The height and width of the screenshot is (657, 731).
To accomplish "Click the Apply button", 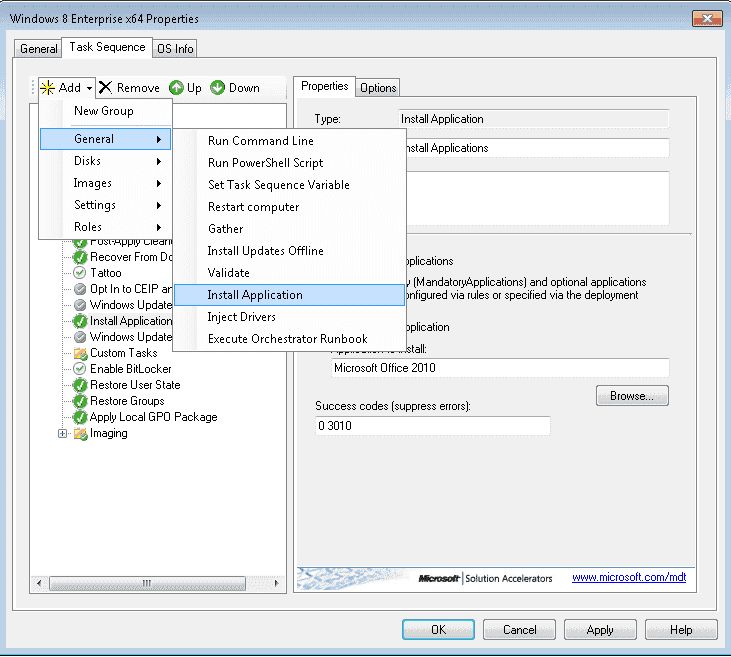I will (x=600, y=630).
